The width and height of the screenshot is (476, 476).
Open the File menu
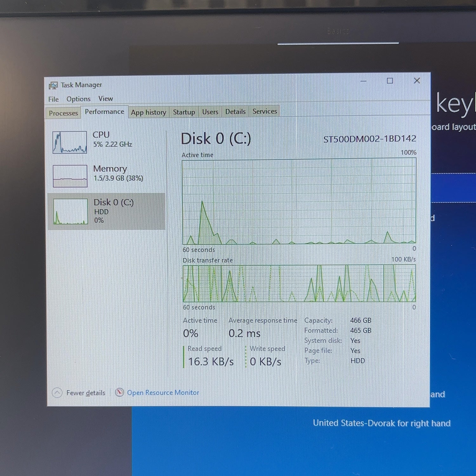53,99
